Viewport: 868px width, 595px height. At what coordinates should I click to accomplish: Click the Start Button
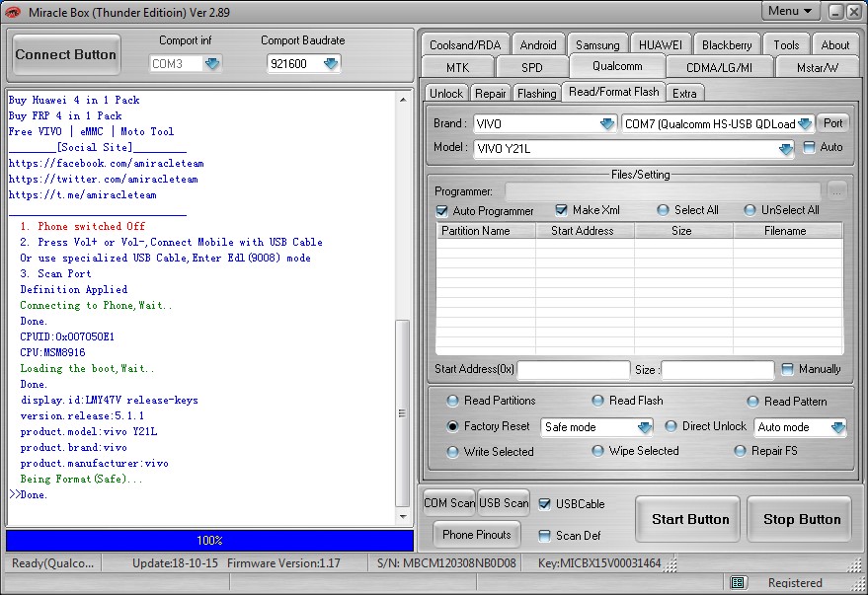[x=689, y=519]
